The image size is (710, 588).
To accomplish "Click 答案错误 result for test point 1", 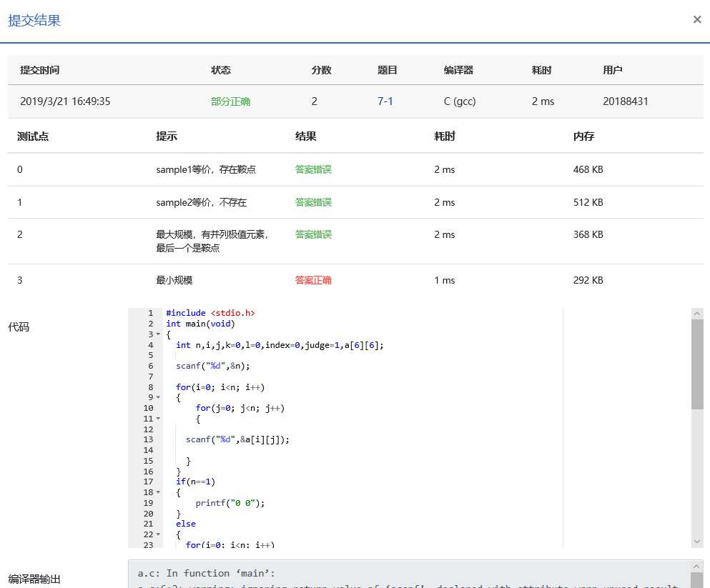I will point(313,202).
